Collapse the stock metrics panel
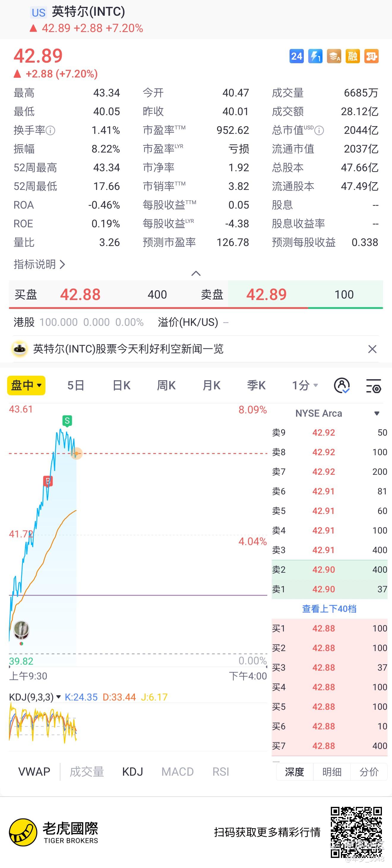This screenshot has width=392, height=868. click(196, 273)
